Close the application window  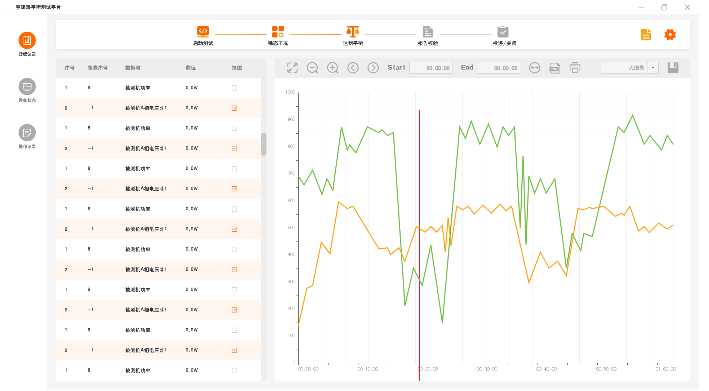(x=687, y=7)
